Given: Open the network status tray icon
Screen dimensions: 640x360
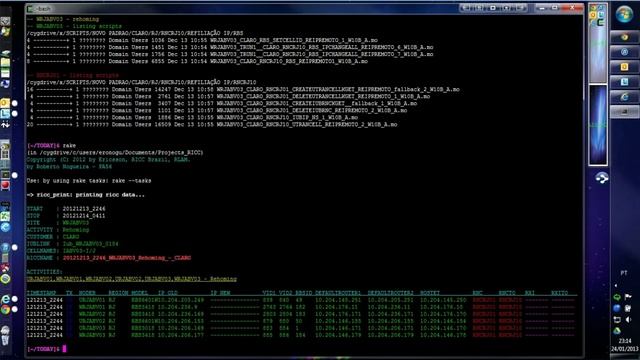Looking at the screenshot, I should pyautogui.click(x=628, y=308).
